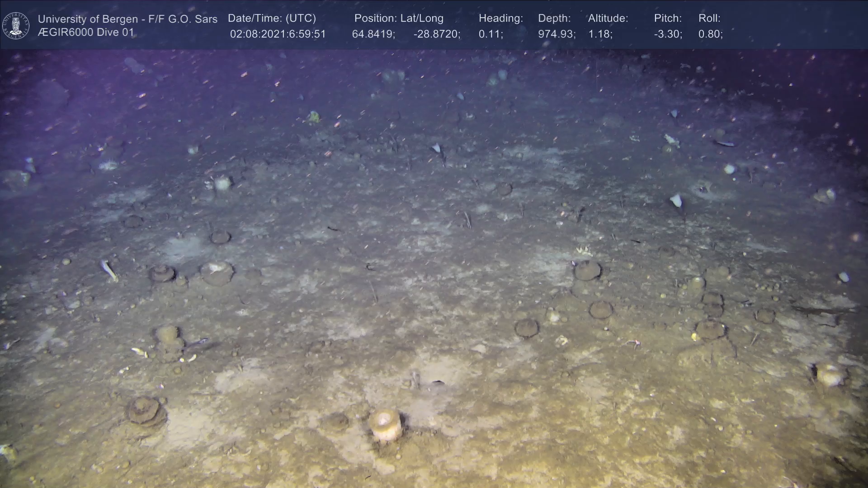Select the altitude value 1.18

(x=600, y=34)
